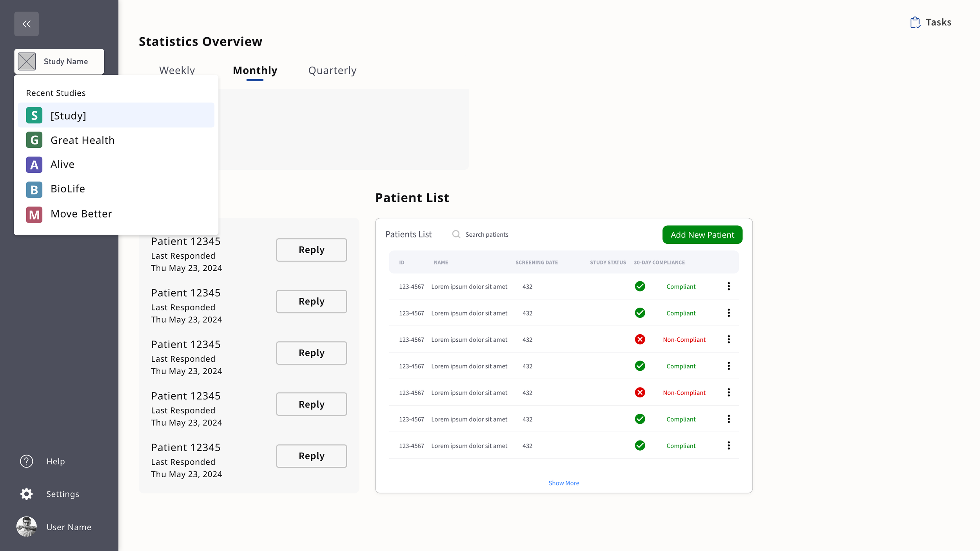The width and height of the screenshot is (980, 551).
Task: Click the Tasks clipboard icon
Action: tap(915, 22)
